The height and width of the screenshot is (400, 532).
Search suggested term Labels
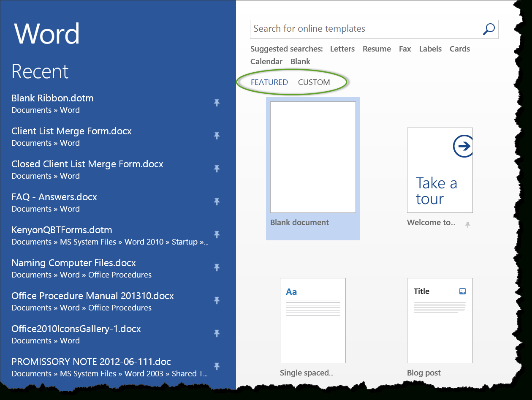430,49
